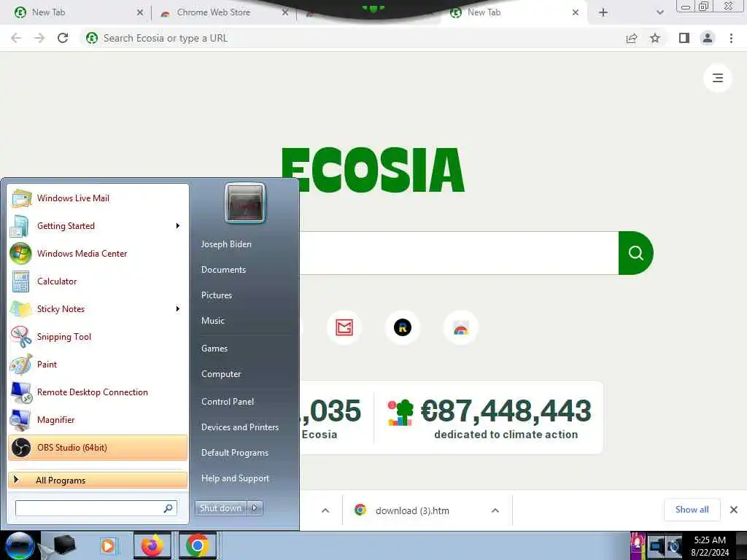Open Chrome from the taskbar
This screenshot has width=747, height=560.
tap(197, 545)
